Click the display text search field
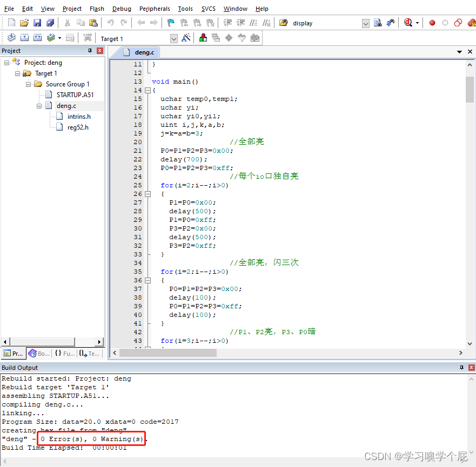476x467 pixels. (326, 23)
